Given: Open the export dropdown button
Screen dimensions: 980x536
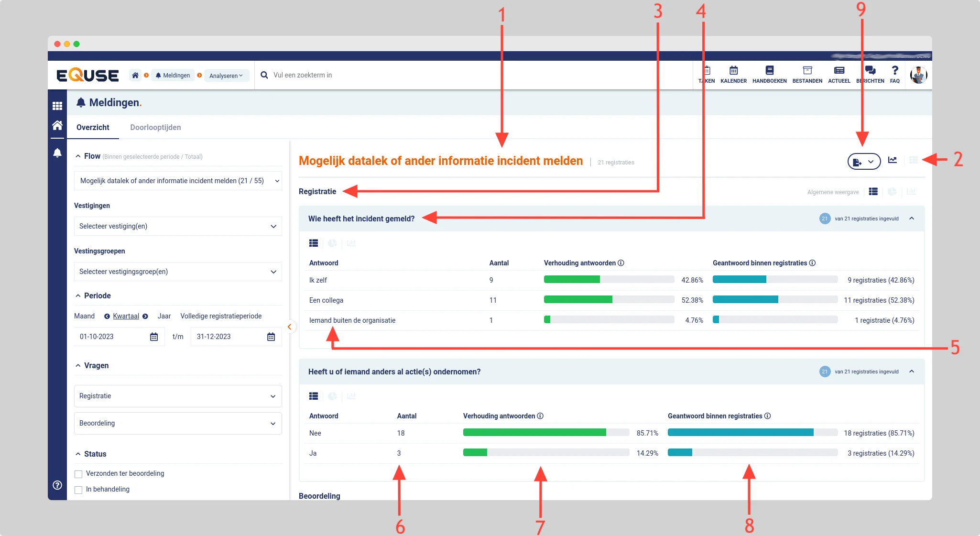Looking at the screenshot, I should (x=863, y=162).
